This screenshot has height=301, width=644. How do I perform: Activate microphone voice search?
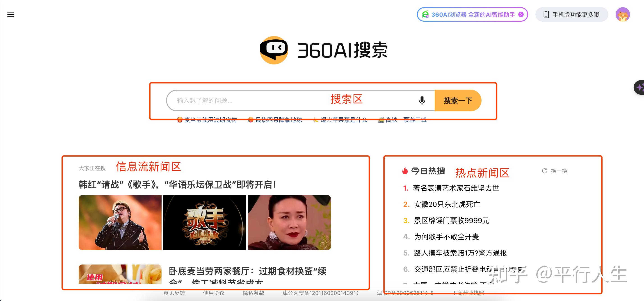422,100
